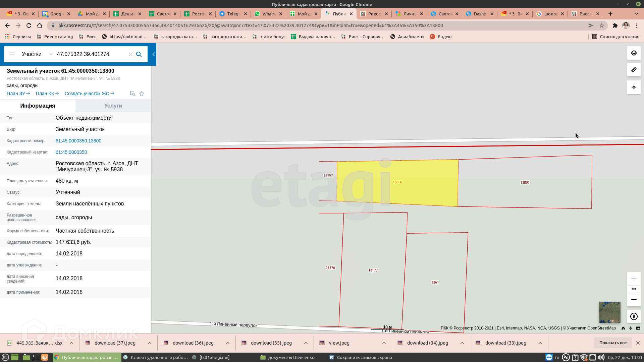Add parcel to favorites with star icon
Image resolution: width=644 pixels, height=362 pixels.
click(142, 94)
